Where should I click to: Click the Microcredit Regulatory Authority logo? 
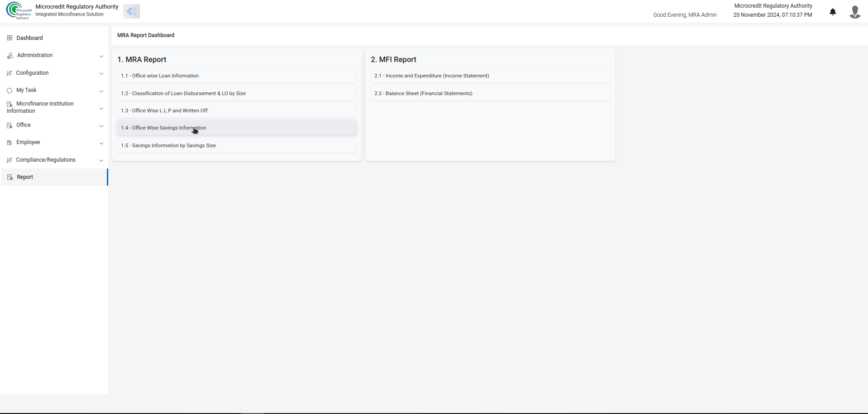click(19, 11)
